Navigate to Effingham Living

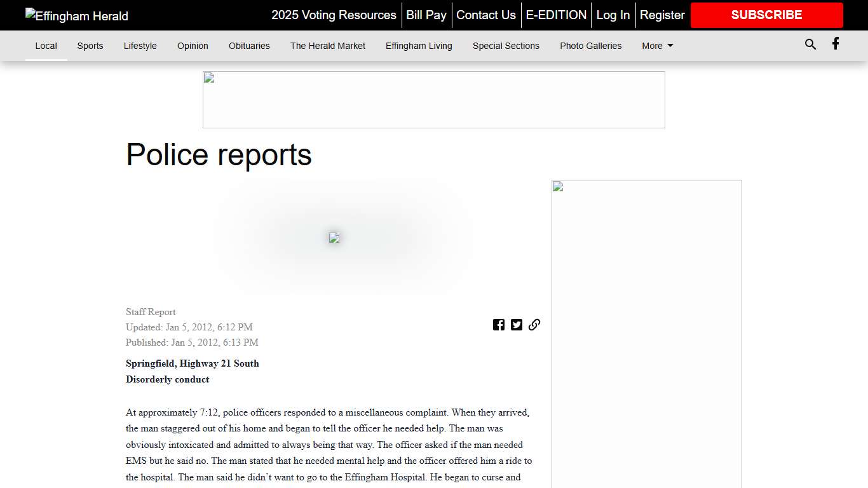click(x=419, y=46)
